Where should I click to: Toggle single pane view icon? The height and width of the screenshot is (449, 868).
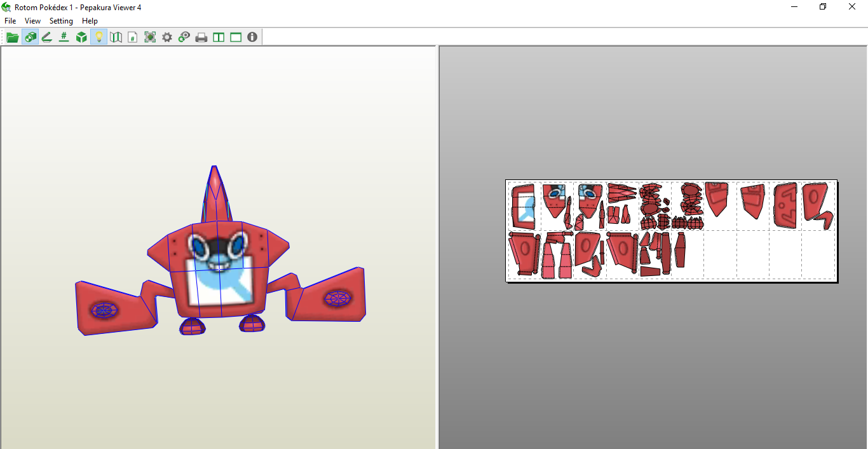click(235, 37)
